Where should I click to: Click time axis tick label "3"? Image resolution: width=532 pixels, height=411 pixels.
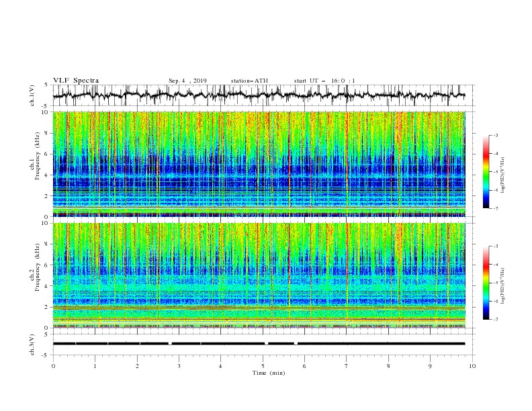coord(179,366)
